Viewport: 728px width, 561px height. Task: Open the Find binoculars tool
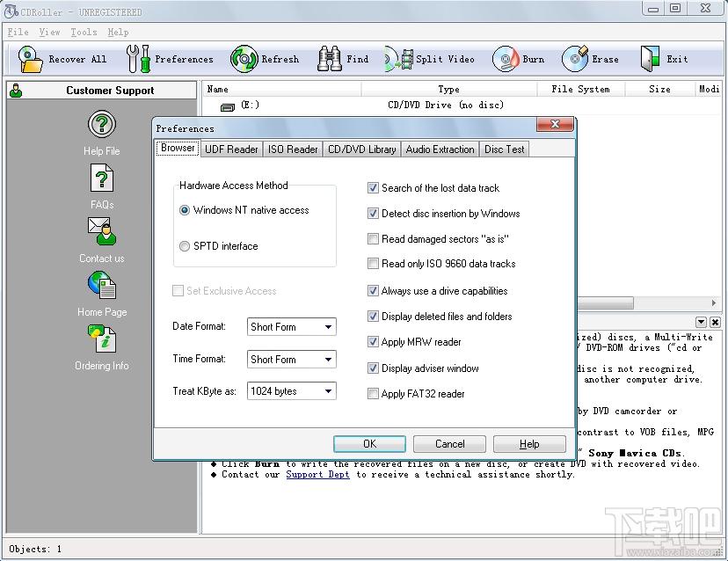330,59
